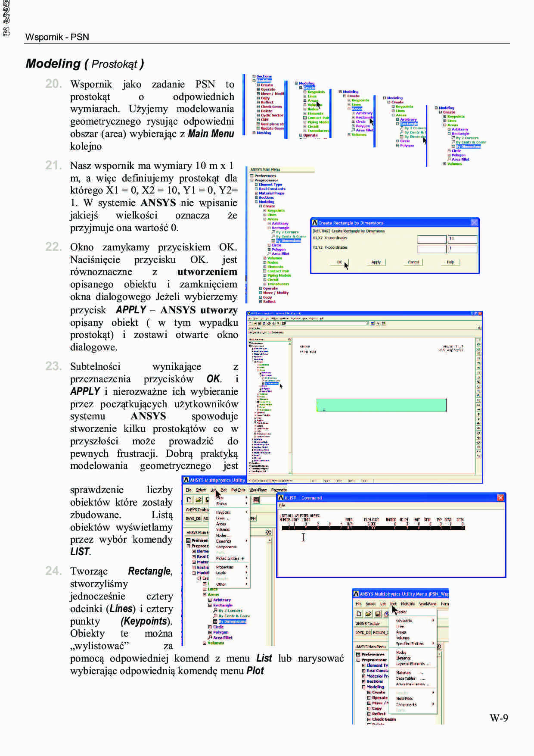Choose Multi-Plots from the open Plot menu
Image resolution: width=534 pixels, height=756 pixels.
pyautogui.click(x=404, y=698)
